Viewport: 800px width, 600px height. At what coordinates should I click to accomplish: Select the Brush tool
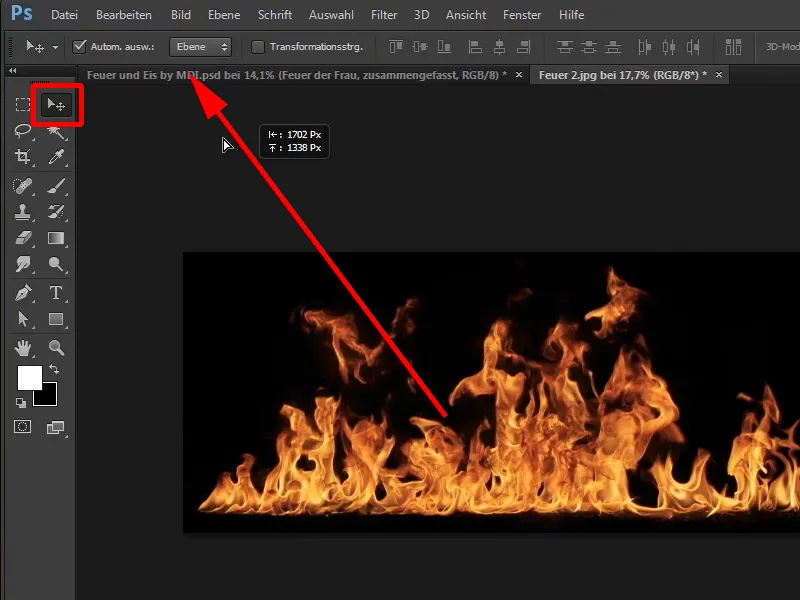(57, 184)
